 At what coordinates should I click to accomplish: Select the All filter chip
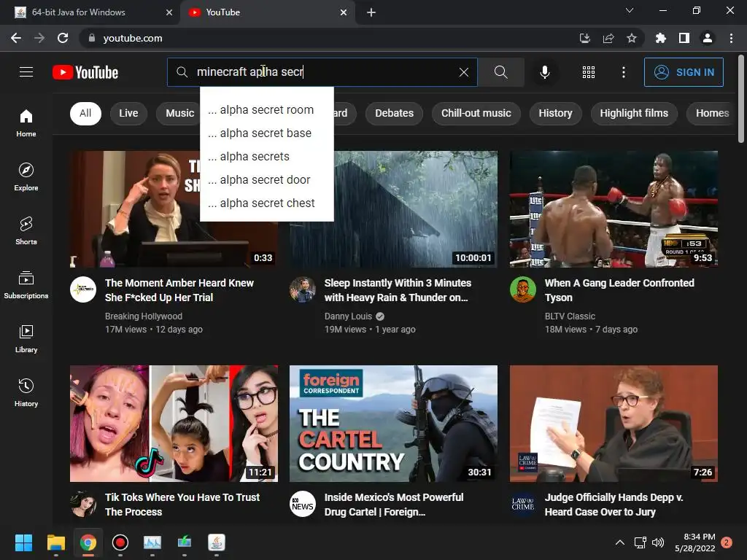point(85,113)
